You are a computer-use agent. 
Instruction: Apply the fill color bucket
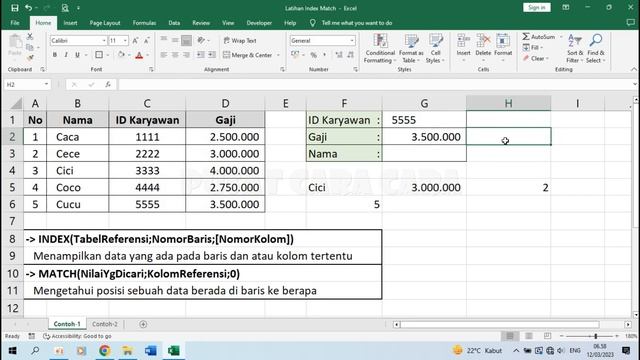tap(121, 55)
